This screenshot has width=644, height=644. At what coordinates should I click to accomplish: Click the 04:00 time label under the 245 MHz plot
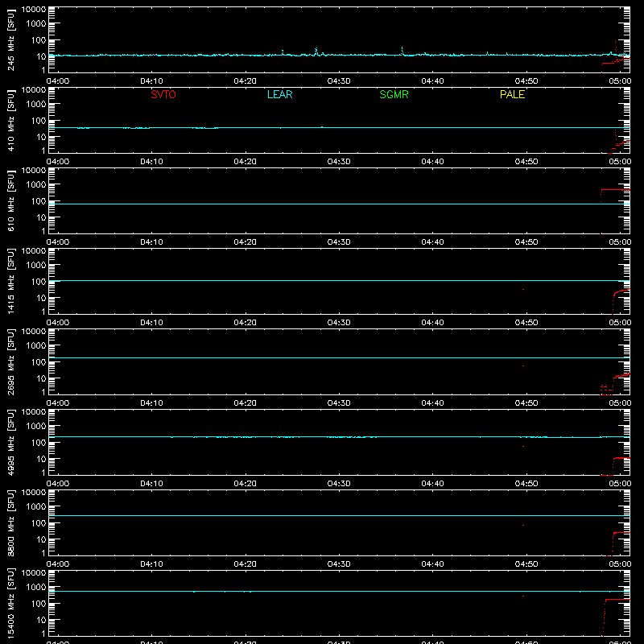[x=58, y=81]
